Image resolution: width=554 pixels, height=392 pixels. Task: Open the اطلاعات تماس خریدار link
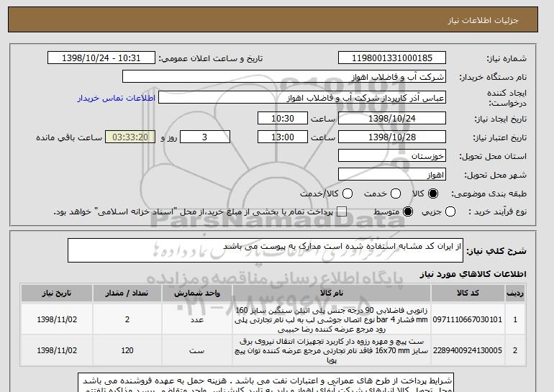point(117,98)
